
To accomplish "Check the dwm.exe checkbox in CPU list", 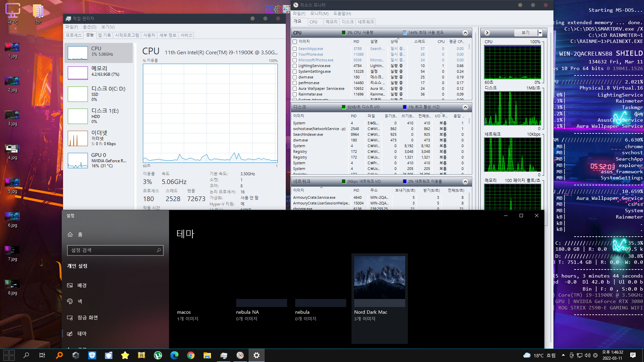I will (294, 77).
